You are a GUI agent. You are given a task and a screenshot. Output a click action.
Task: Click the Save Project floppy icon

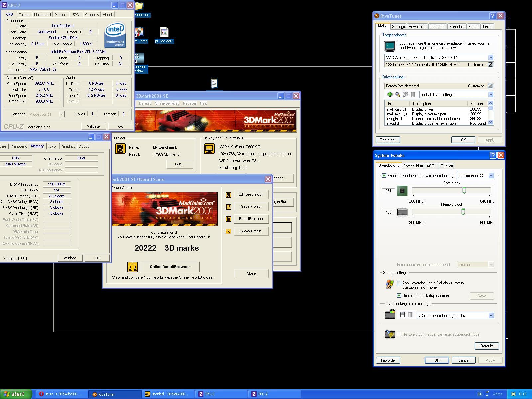[x=228, y=207]
